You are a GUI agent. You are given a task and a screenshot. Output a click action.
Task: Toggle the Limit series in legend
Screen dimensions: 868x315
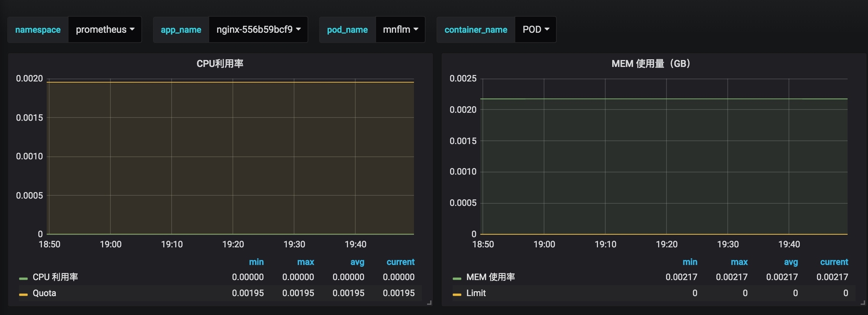click(476, 293)
